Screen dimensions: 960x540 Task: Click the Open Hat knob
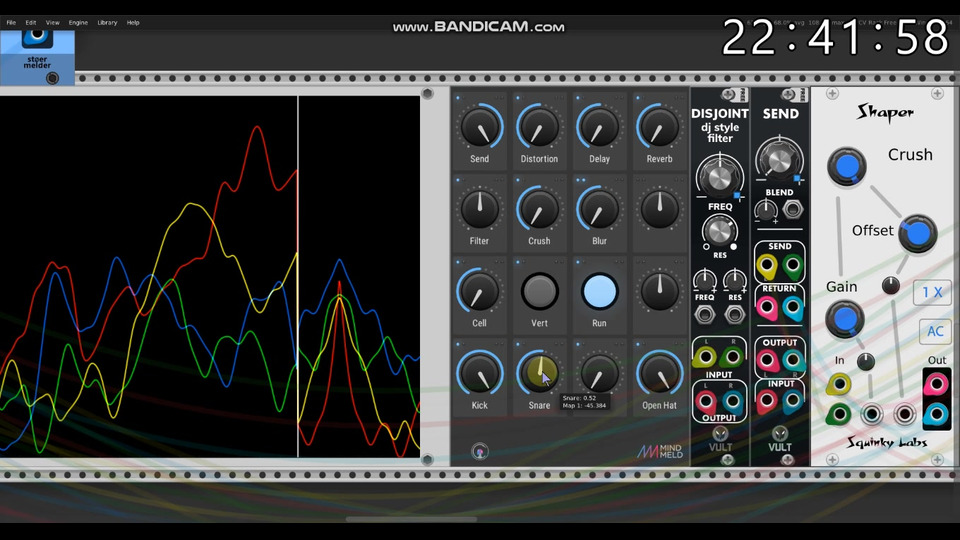pos(659,374)
